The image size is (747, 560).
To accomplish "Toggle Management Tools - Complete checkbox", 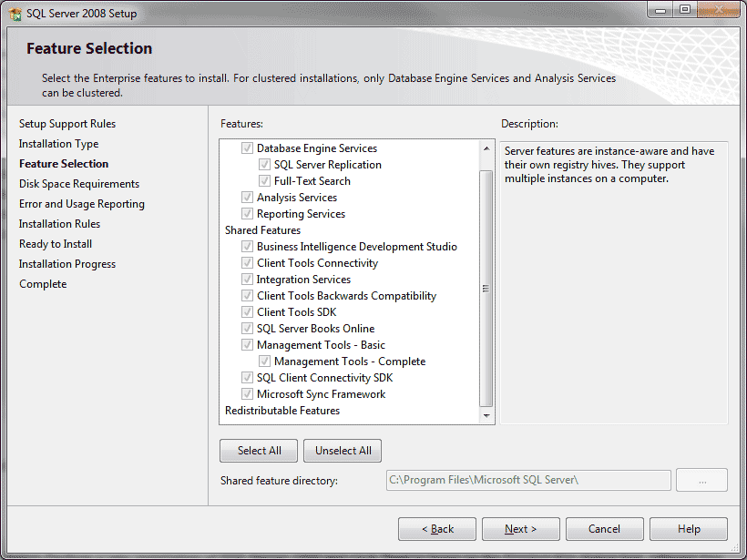I will tap(264, 361).
